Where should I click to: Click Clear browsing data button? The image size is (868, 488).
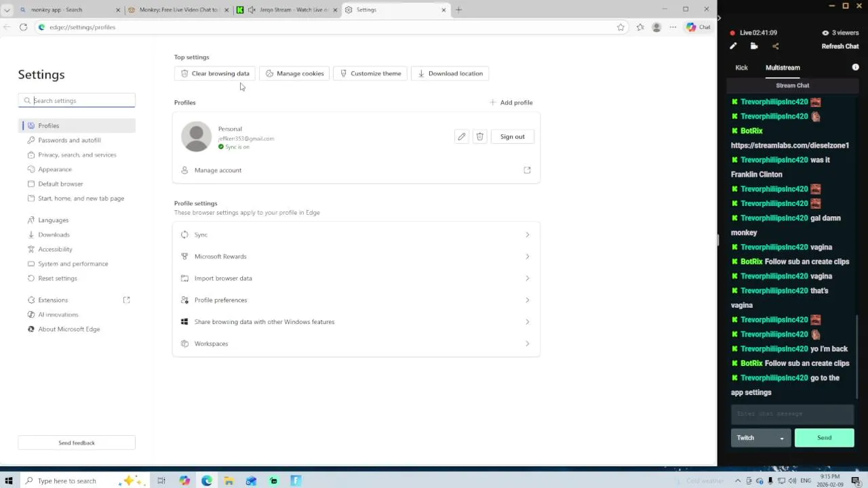pyautogui.click(x=215, y=73)
